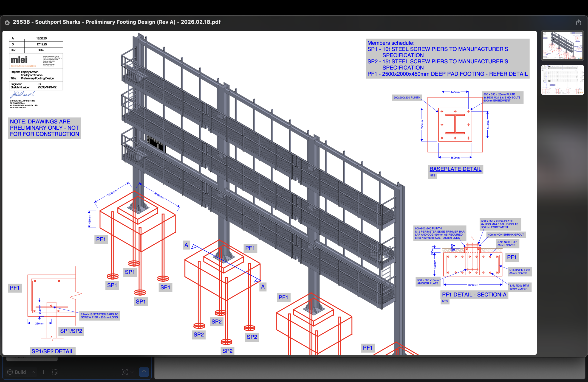Click the PDF filename in the header
Viewport: 588px width, 382px height.
tap(117, 22)
